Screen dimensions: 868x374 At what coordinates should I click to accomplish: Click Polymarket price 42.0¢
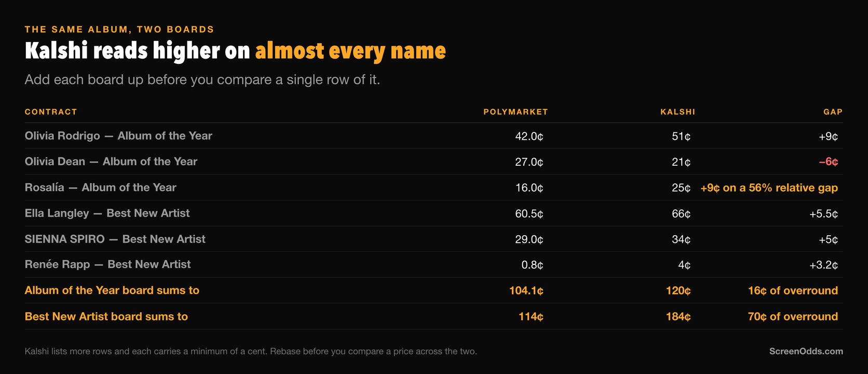[529, 136]
